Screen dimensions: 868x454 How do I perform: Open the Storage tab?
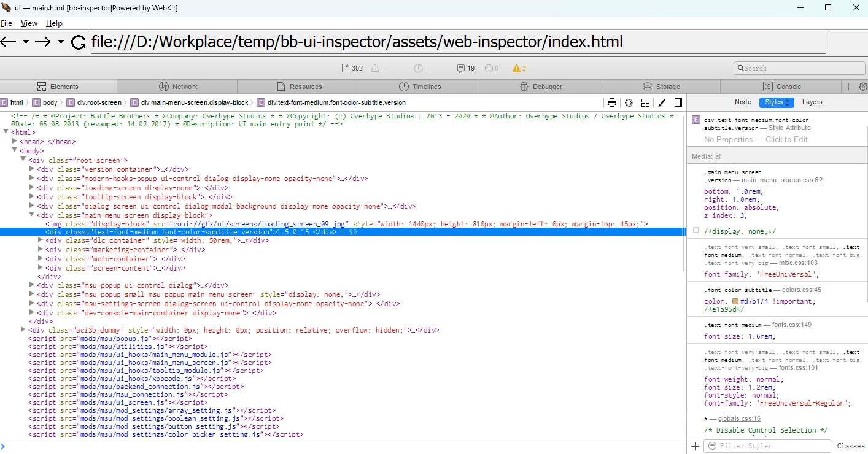point(661,87)
